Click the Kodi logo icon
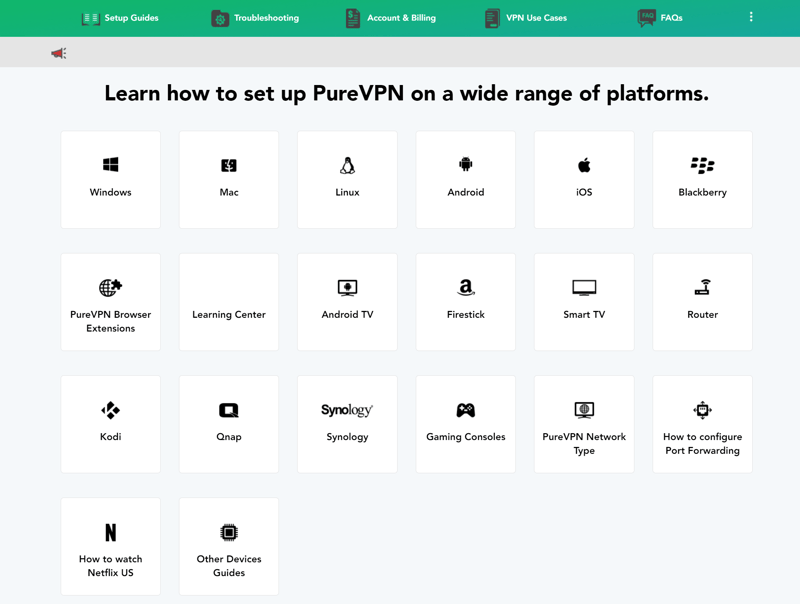 click(x=110, y=410)
